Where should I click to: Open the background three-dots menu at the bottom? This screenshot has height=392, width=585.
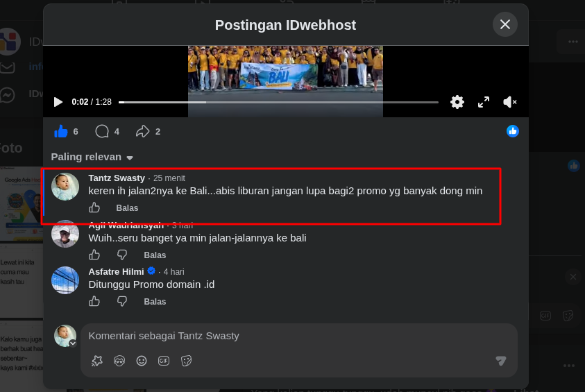click(x=569, y=366)
